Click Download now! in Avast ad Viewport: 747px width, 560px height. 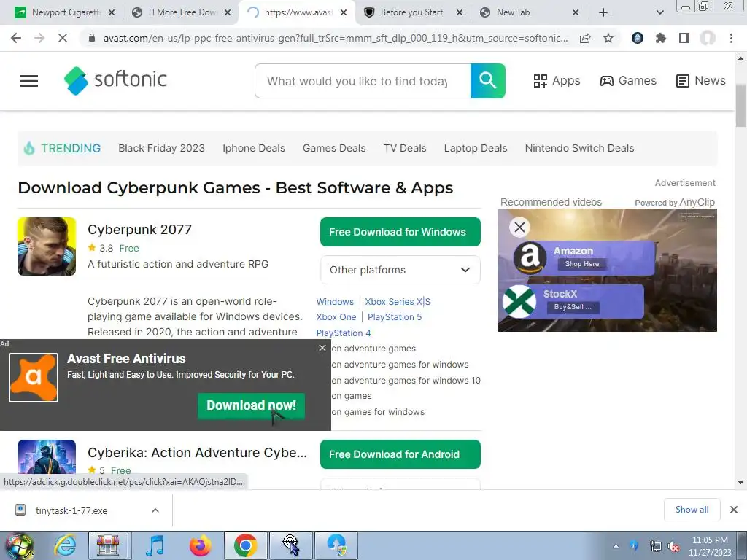251,405
